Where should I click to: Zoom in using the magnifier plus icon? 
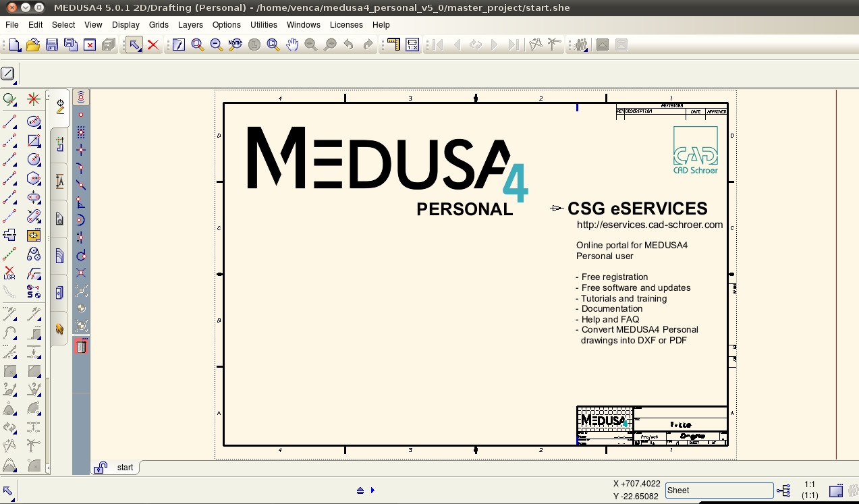[x=197, y=45]
